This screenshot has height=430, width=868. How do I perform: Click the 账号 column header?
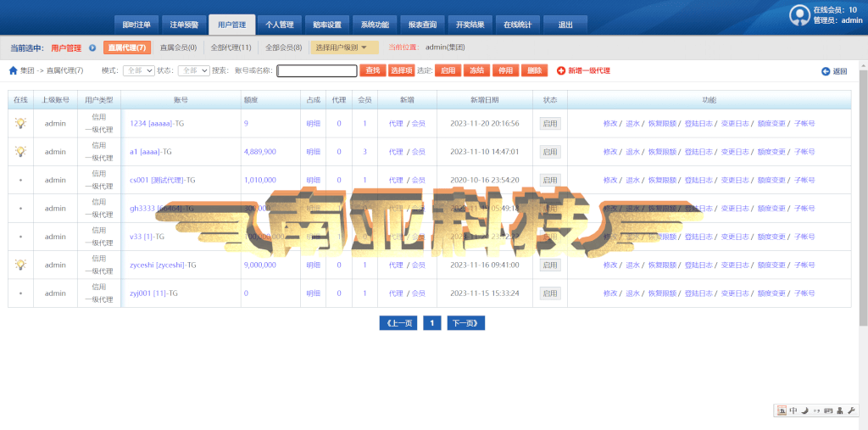click(181, 100)
